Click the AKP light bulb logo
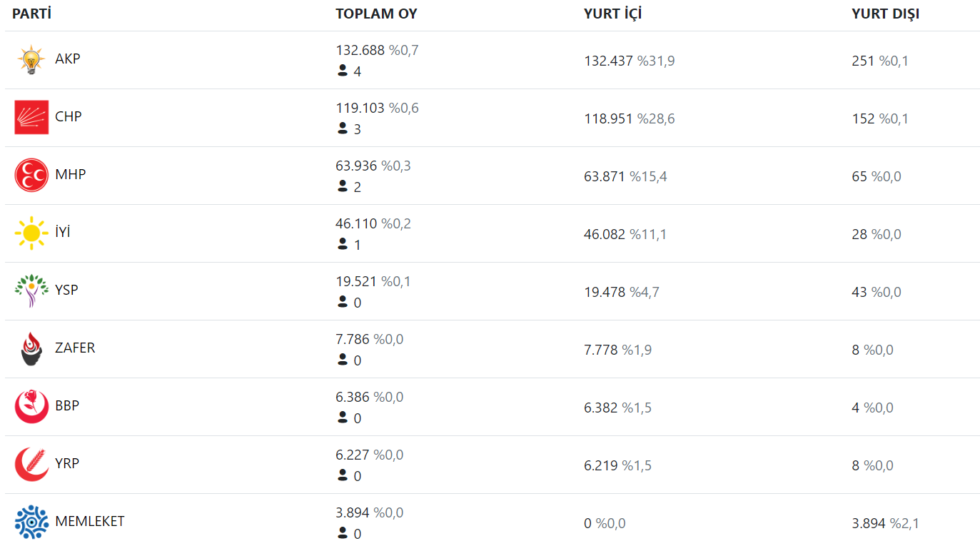980x546 pixels. point(31,60)
